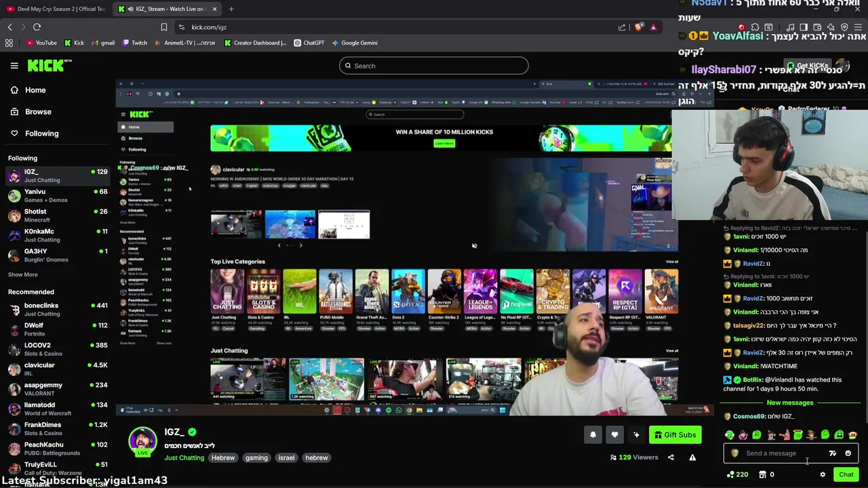Open clavicular IRL channel in sidebar
The height and width of the screenshot is (488, 868).
pos(58,369)
